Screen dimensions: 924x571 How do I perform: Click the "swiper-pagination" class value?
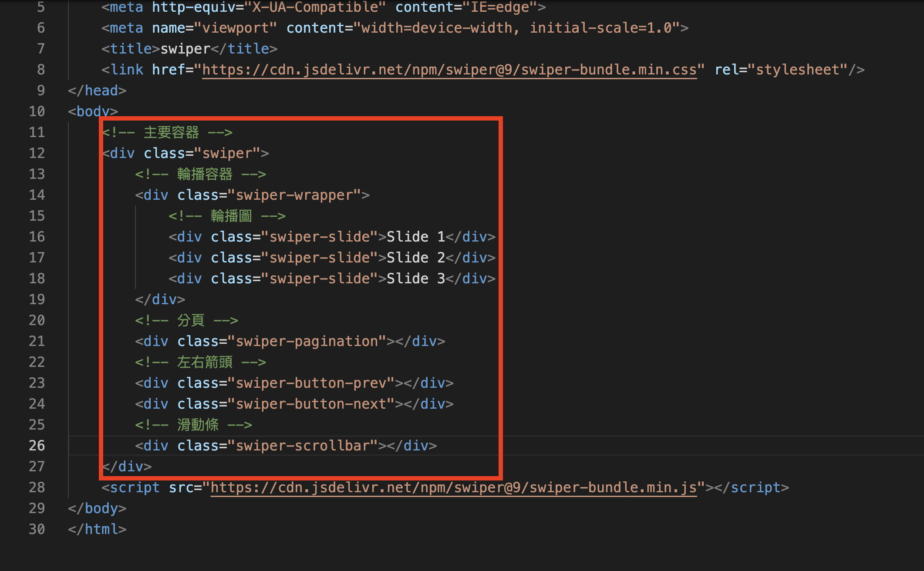[x=307, y=341]
